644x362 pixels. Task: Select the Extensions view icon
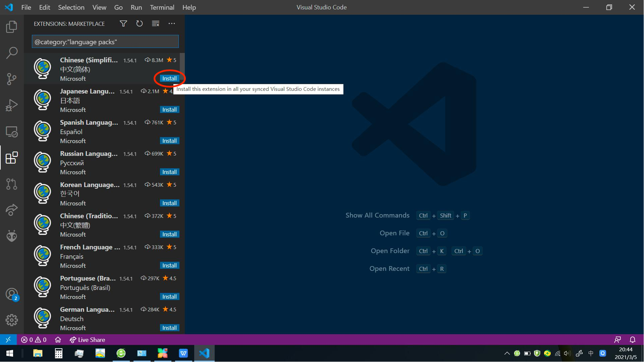point(12,158)
